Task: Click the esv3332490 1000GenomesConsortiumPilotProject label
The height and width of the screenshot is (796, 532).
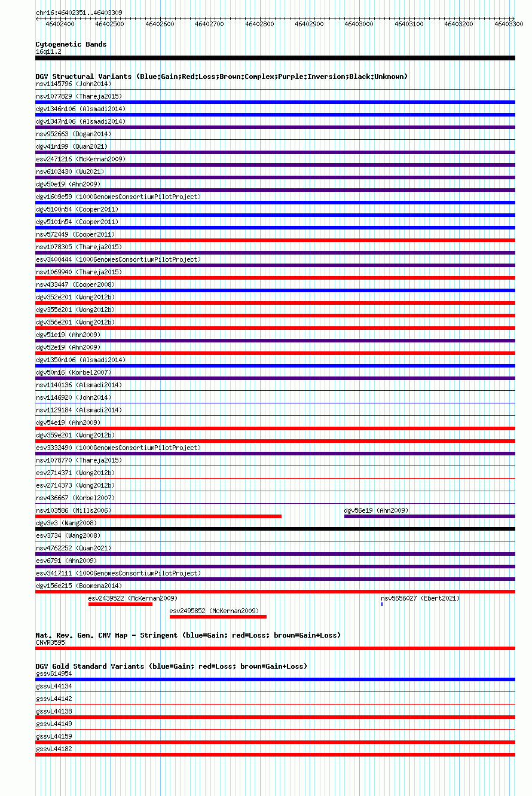Action: [x=118, y=448]
